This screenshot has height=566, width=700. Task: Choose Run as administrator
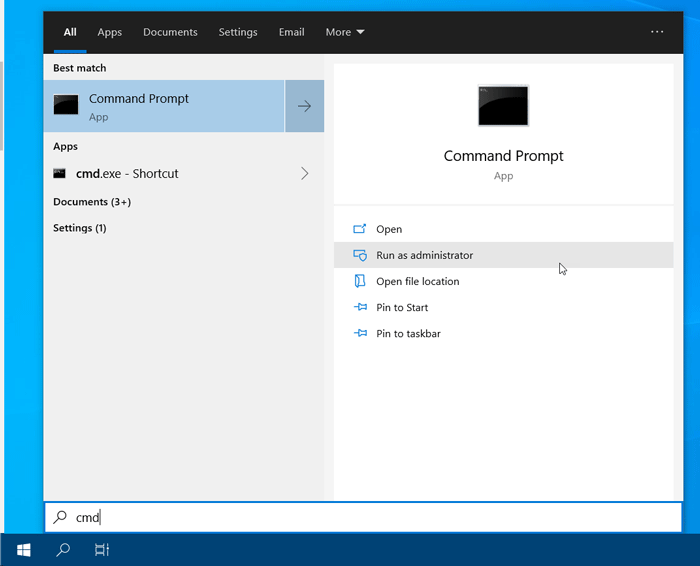pyautogui.click(x=504, y=255)
